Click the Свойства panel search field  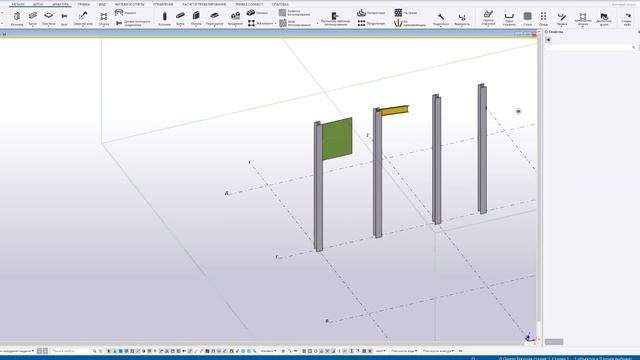(590, 48)
